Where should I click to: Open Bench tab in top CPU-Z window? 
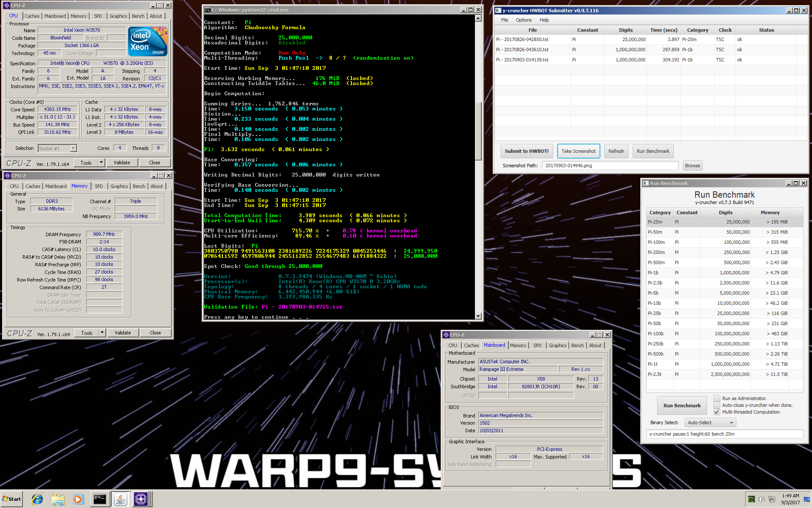coord(138,16)
